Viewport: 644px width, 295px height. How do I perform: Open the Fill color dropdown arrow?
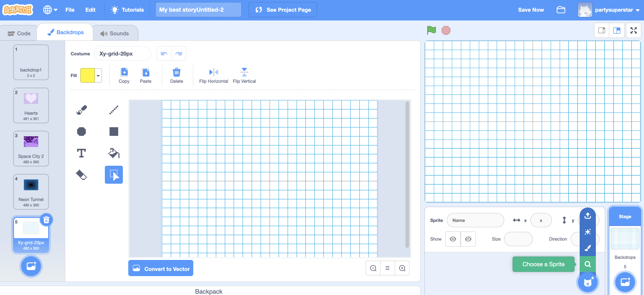pos(98,75)
